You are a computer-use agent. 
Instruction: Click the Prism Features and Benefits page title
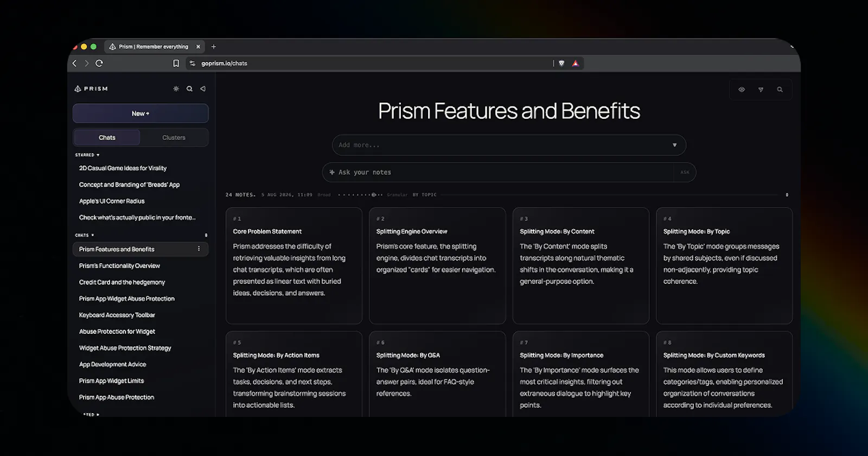click(x=509, y=111)
